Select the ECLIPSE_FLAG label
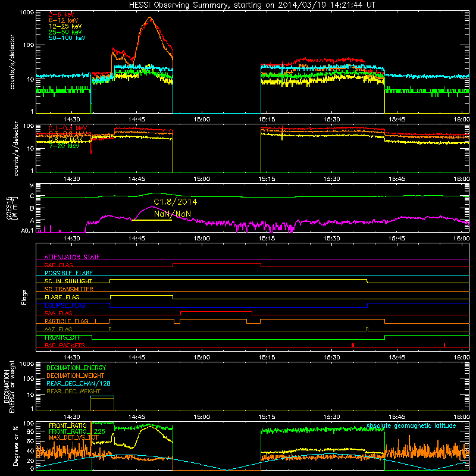 click(65, 305)
